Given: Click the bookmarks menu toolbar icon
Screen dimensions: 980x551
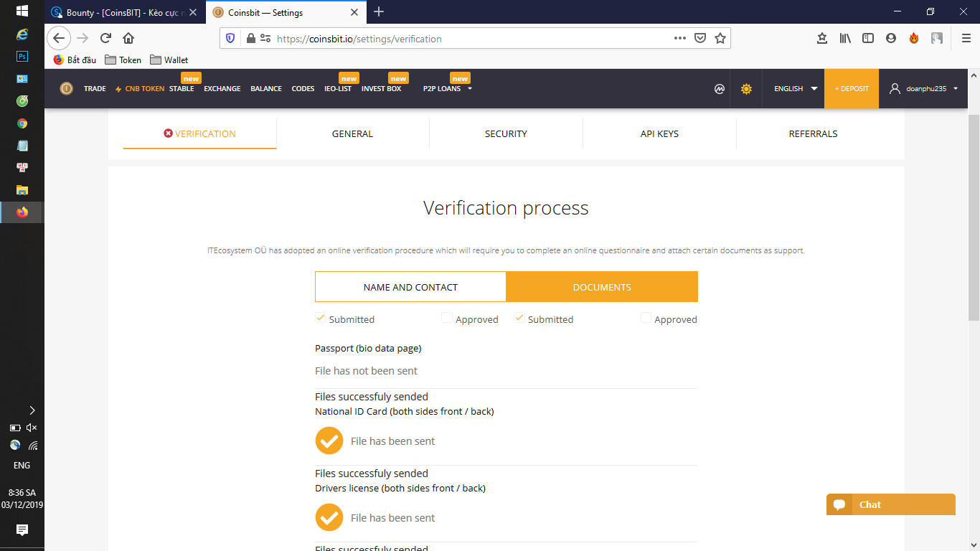Looking at the screenshot, I should pos(822,38).
